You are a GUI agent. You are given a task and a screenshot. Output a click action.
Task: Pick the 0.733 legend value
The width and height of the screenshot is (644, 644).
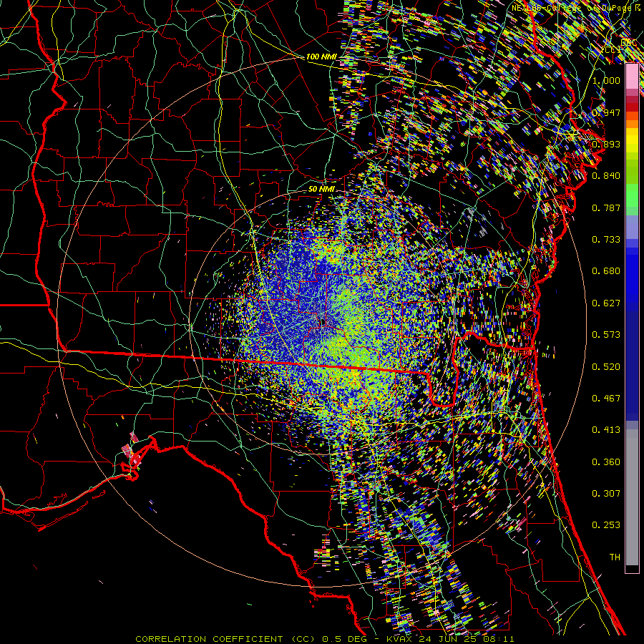[606, 240]
